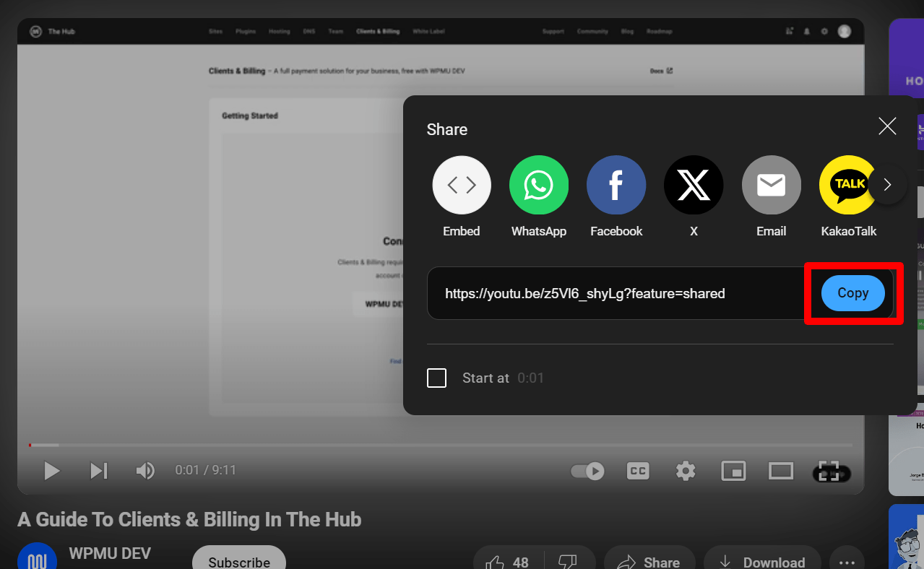Open the video settings gear

point(685,470)
